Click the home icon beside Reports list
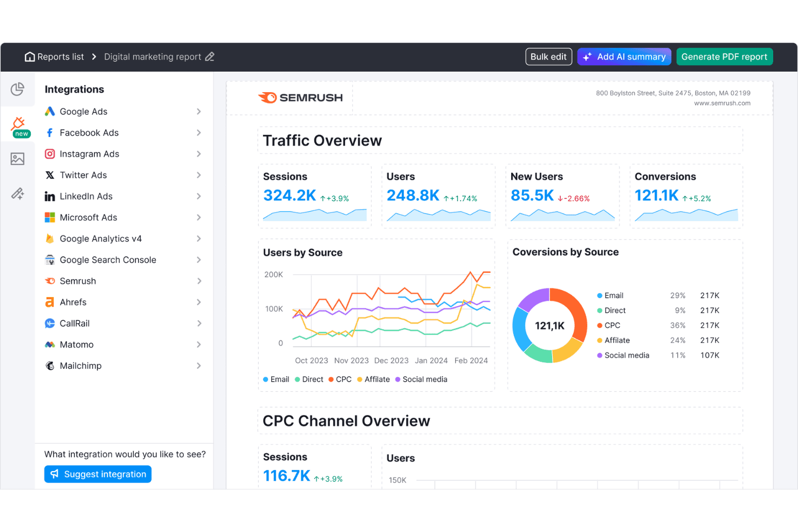798x532 pixels. pos(30,57)
